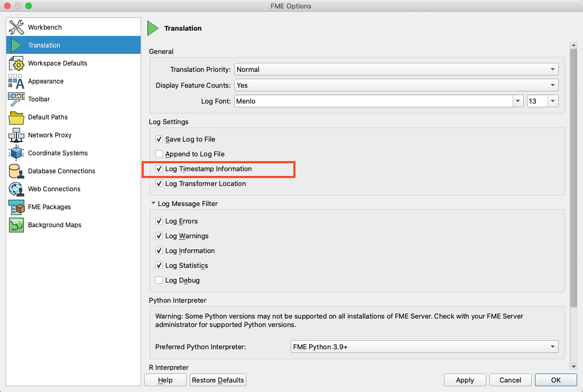Open the log font size dropdown arrow
Screen dimensions: 583x392
click(553, 101)
